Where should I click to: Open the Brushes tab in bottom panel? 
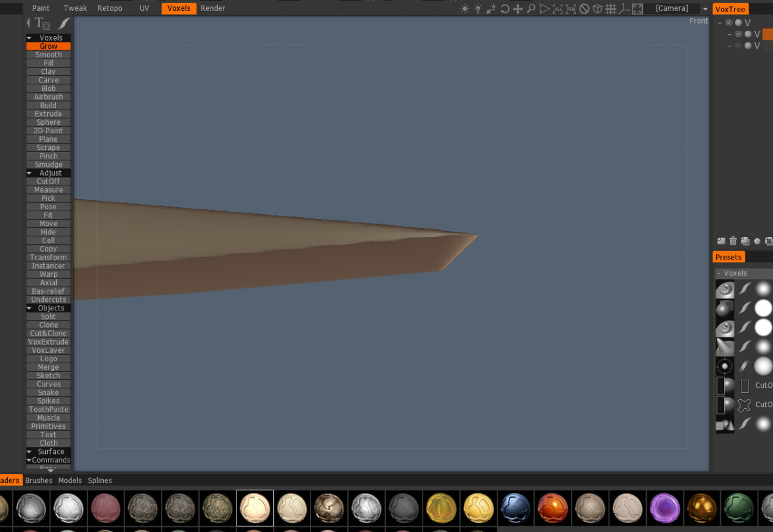click(39, 480)
